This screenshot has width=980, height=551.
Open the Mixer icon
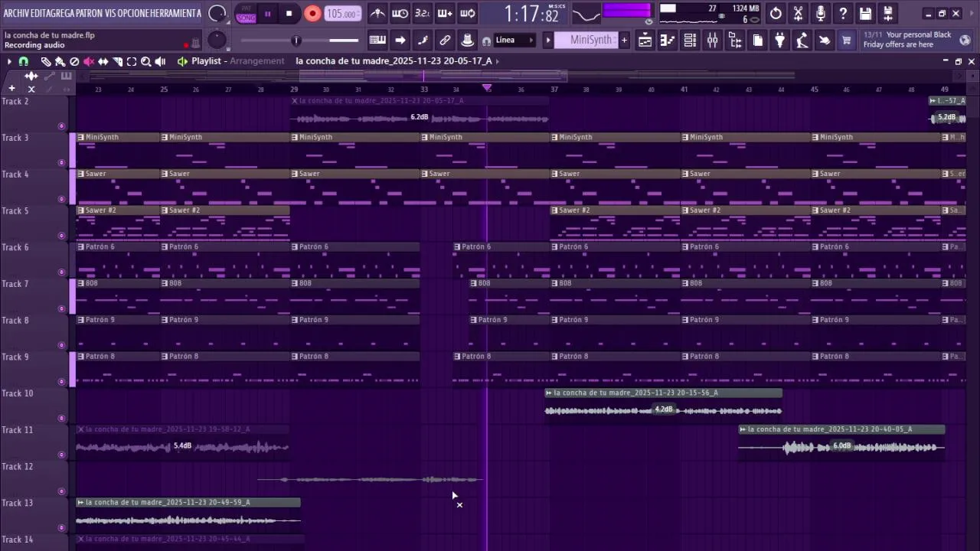coord(712,41)
